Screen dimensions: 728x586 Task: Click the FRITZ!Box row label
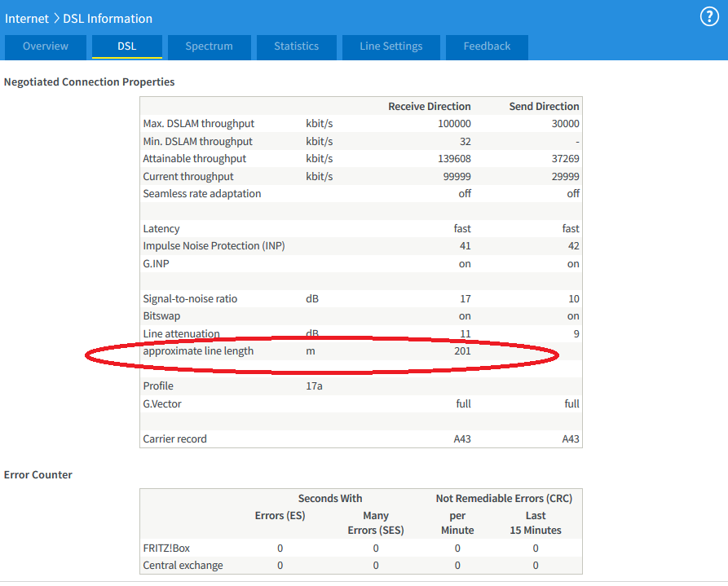pos(166,549)
